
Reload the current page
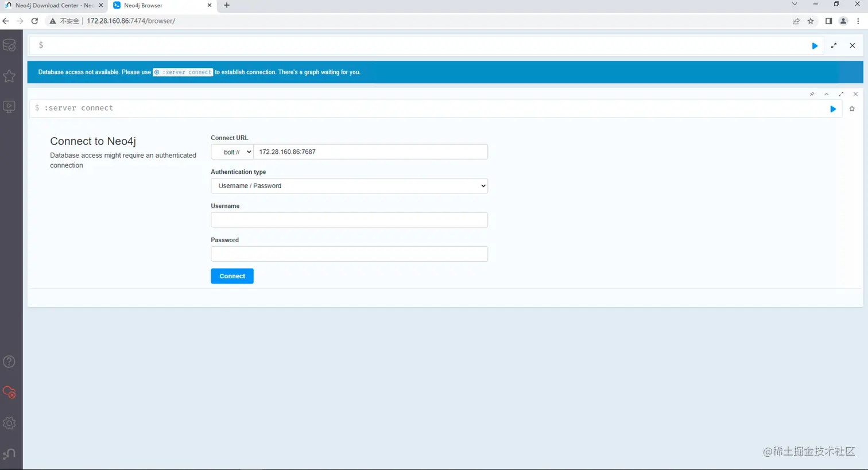(34, 21)
